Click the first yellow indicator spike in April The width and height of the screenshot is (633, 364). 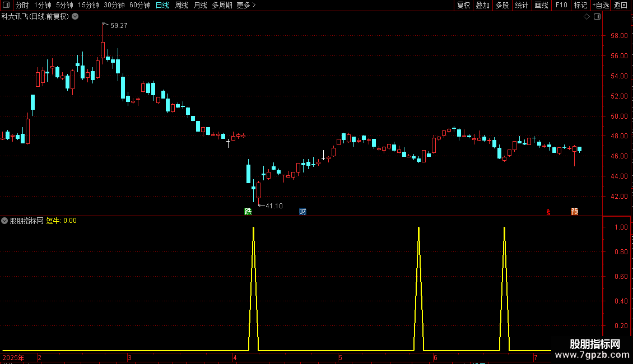tap(254, 288)
